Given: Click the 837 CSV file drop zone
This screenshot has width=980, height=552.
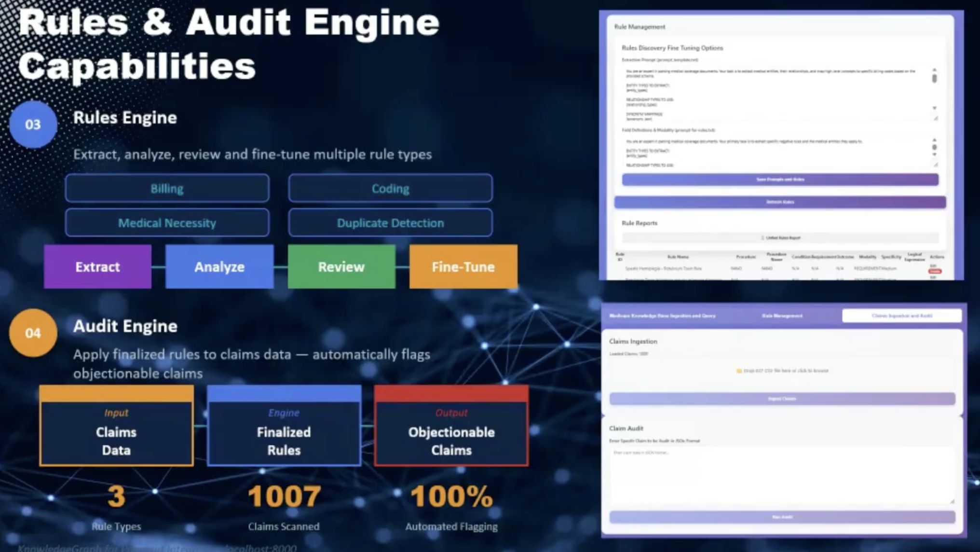Looking at the screenshot, I should 782,371.
